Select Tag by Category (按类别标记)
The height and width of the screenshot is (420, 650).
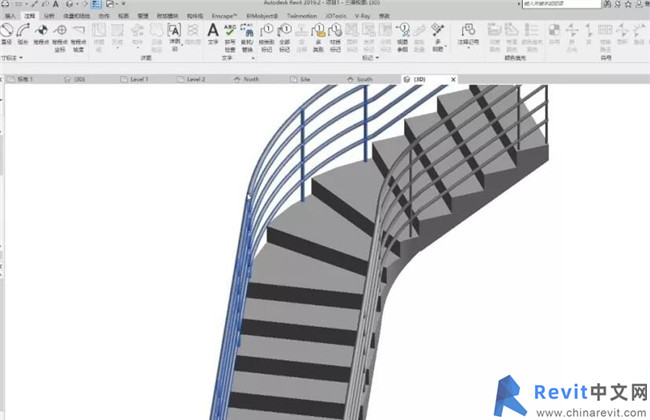pos(267,38)
